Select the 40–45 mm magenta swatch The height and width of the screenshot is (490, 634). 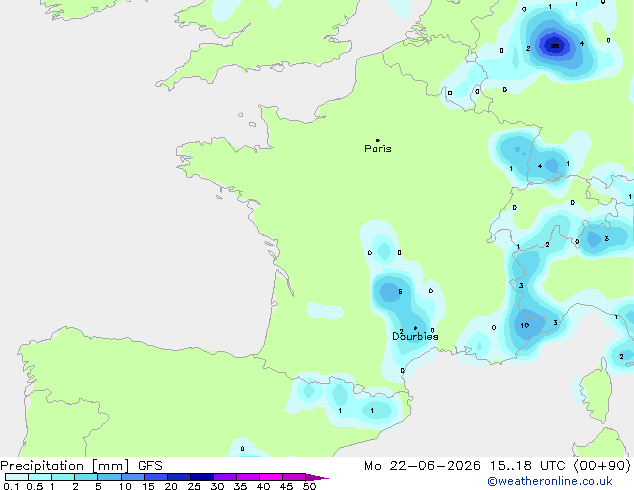click(271, 477)
